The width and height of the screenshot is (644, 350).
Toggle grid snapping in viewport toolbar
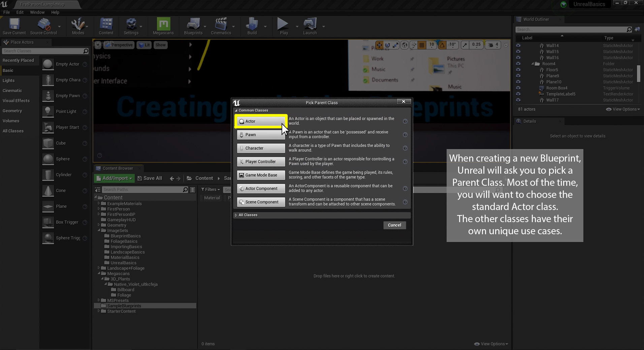pos(422,45)
